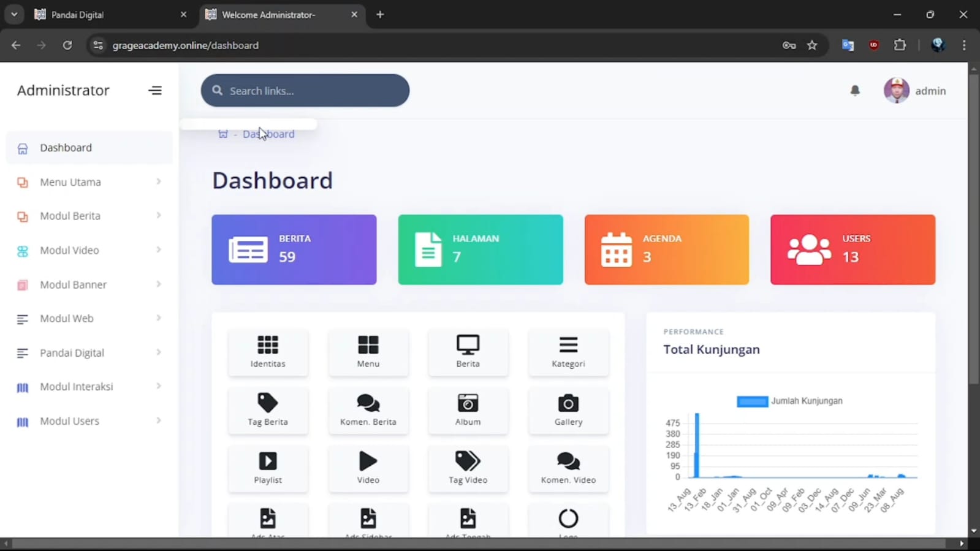Expand the Modul Users sidebar item
Screen dimensions: 980x551
point(89,421)
